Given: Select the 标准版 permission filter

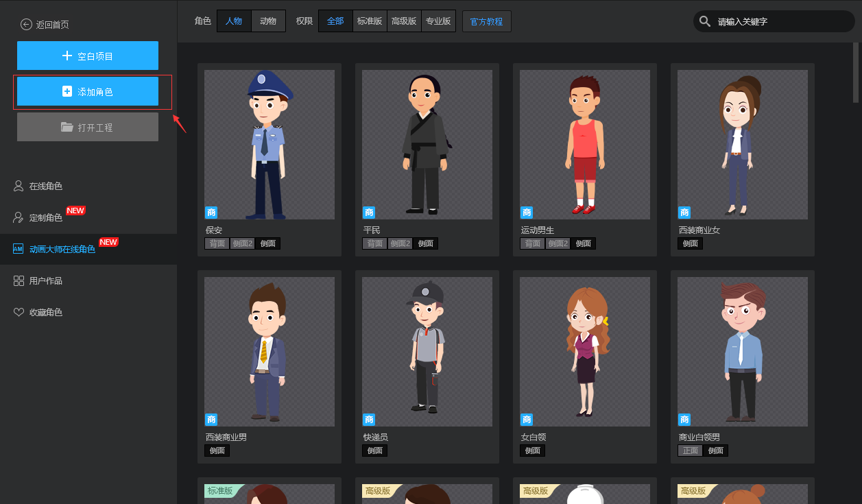Looking at the screenshot, I should [370, 21].
